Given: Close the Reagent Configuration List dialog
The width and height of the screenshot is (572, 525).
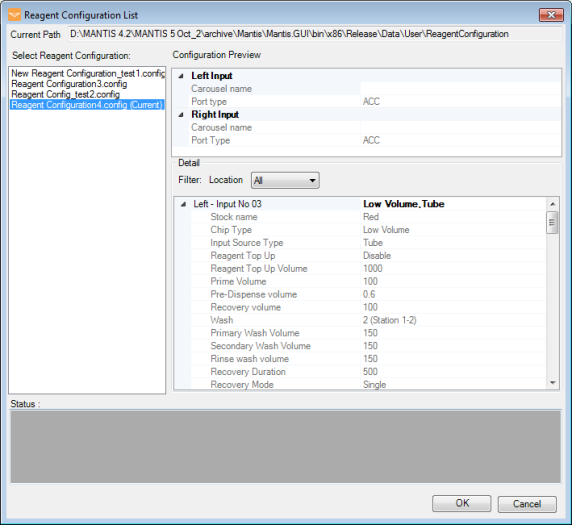Looking at the screenshot, I should 551,15.
